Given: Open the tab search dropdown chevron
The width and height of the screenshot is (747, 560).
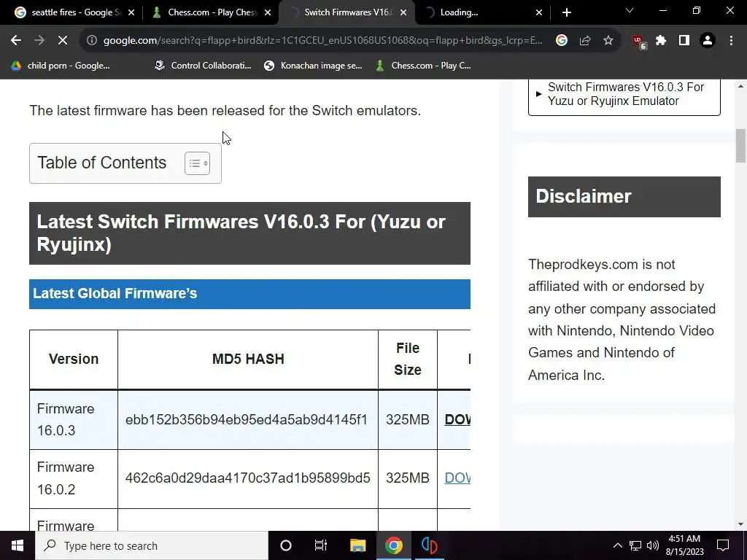Looking at the screenshot, I should (630, 10).
